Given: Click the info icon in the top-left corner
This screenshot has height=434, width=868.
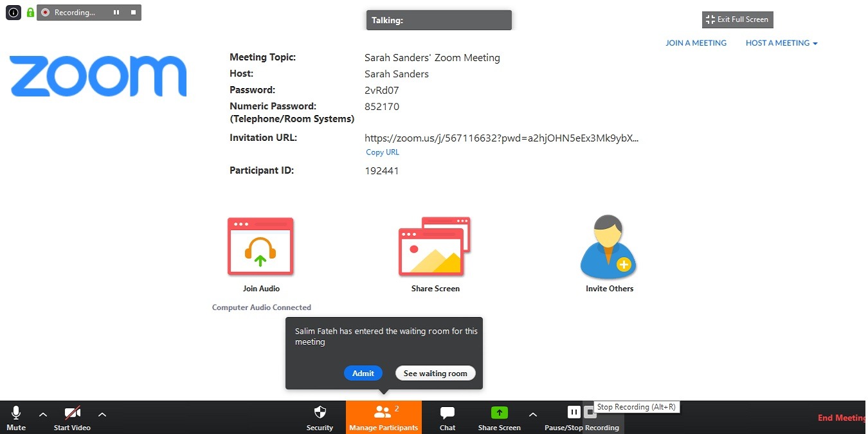Looking at the screenshot, I should tap(14, 12).
